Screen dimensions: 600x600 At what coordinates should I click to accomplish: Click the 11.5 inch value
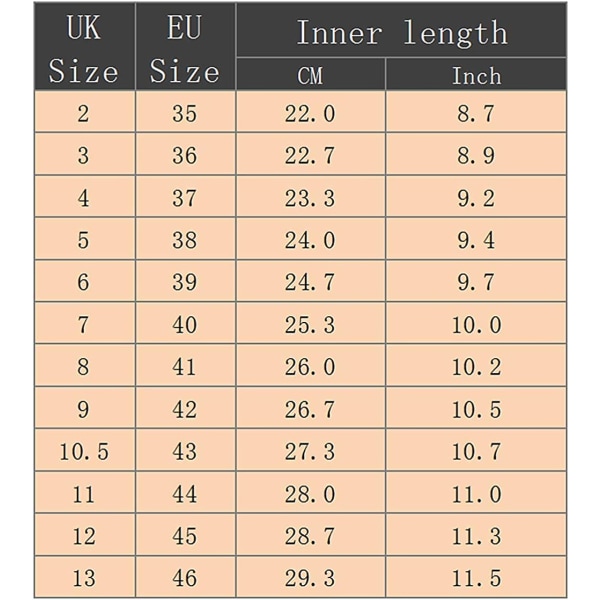(476, 577)
